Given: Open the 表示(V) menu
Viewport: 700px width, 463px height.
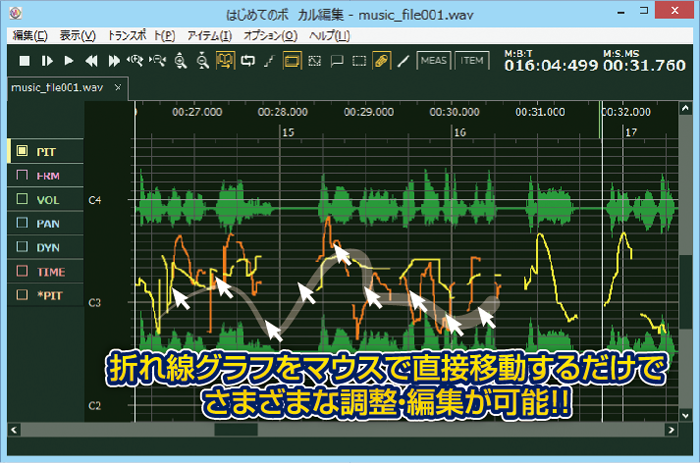Looking at the screenshot, I should [77, 36].
